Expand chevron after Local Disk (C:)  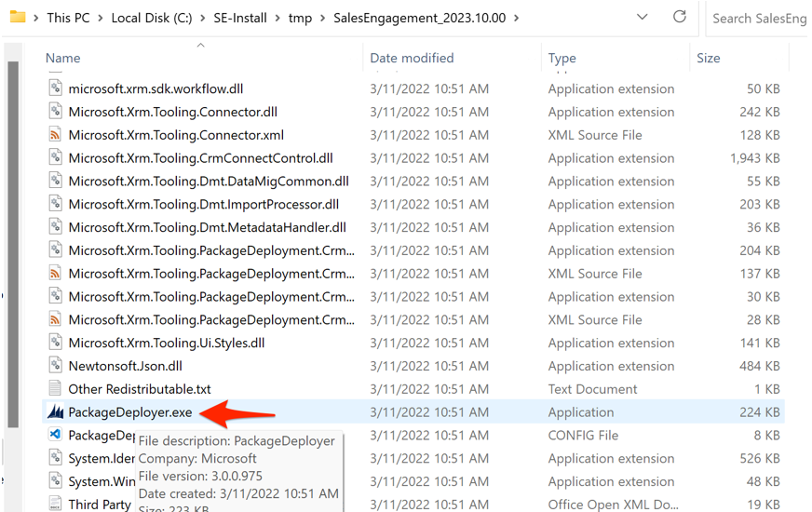[x=203, y=18]
